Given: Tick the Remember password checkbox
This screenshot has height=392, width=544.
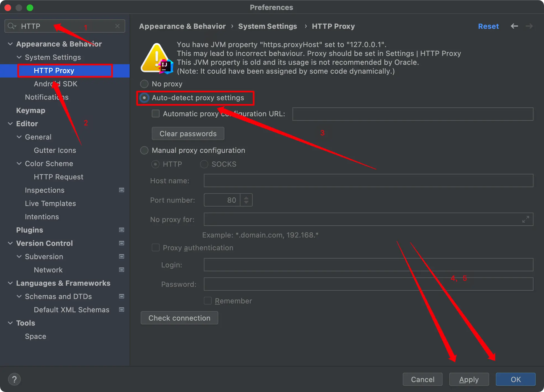Looking at the screenshot, I should click(x=208, y=301).
